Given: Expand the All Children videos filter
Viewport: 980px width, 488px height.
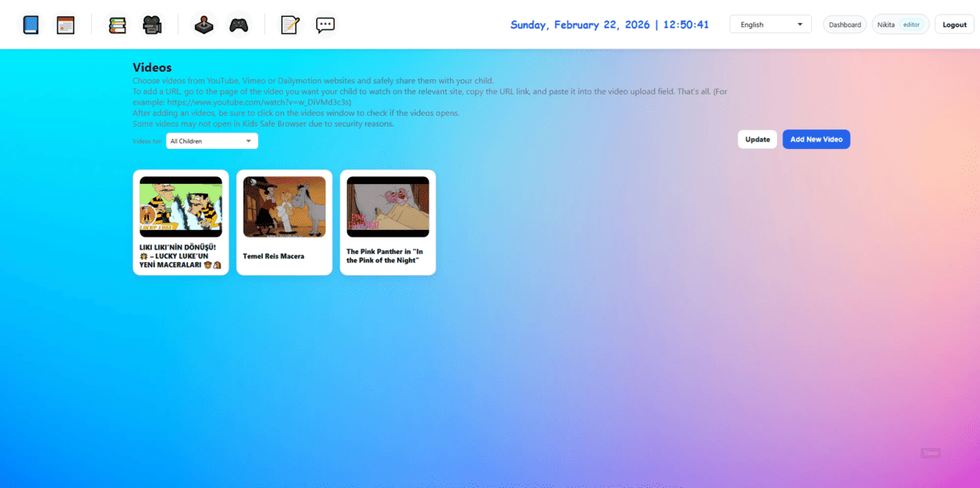Looking at the screenshot, I should click(212, 141).
